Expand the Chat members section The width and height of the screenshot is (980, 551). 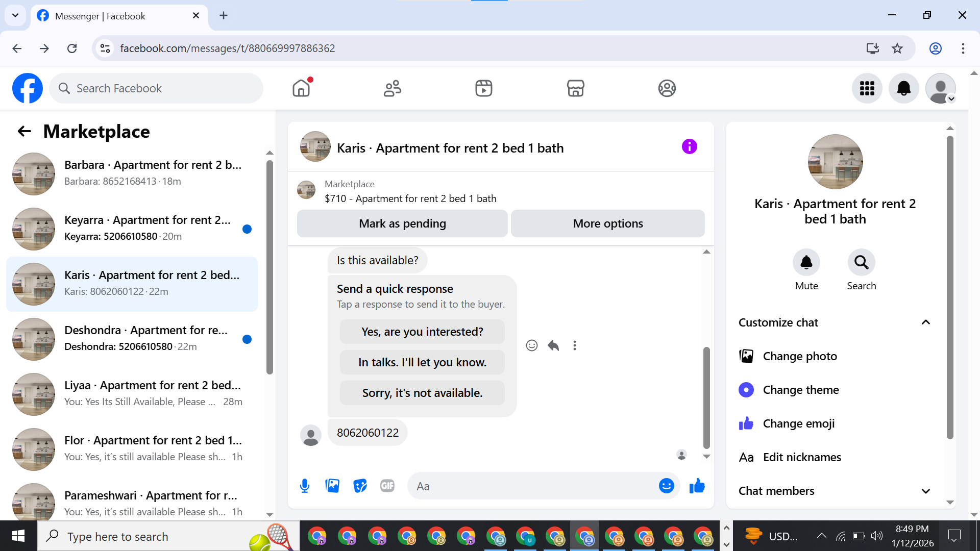tap(925, 491)
